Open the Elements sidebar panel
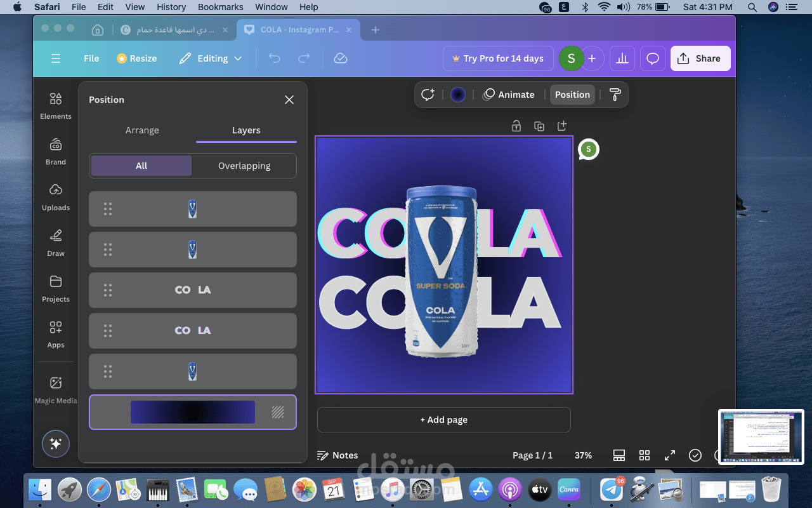This screenshot has width=812, height=508. 56,105
